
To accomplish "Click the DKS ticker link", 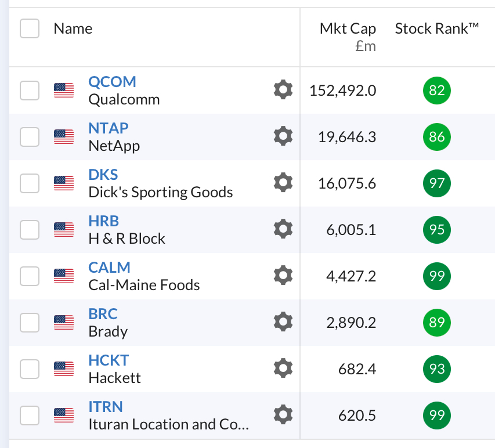I will [103, 175].
